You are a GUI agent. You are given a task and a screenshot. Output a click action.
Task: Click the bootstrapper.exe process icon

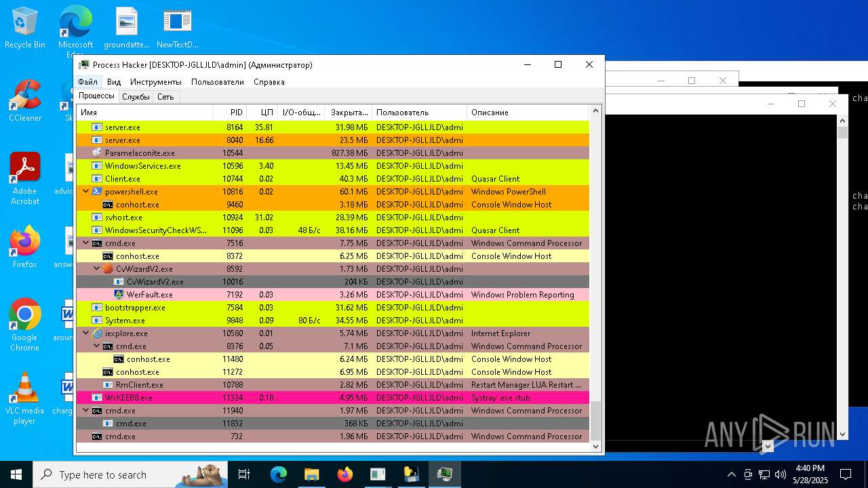pyautogui.click(x=97, y=308)
